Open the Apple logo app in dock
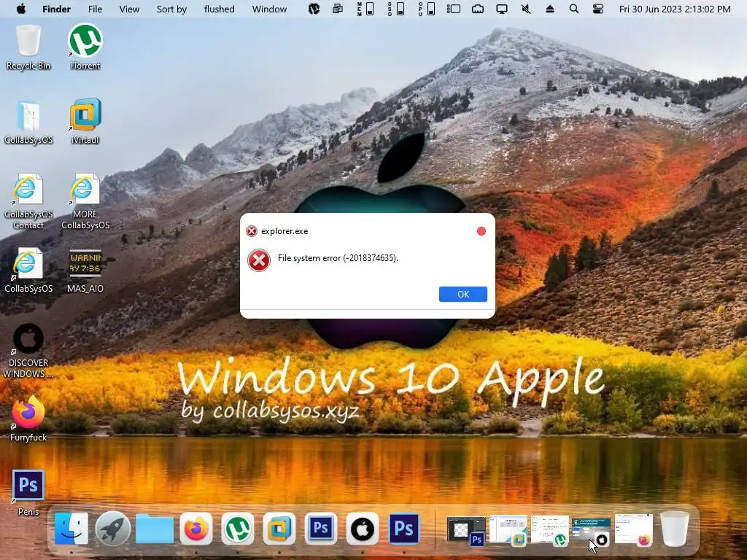Viewport: 747px width, 560px height. coord(362,529)
